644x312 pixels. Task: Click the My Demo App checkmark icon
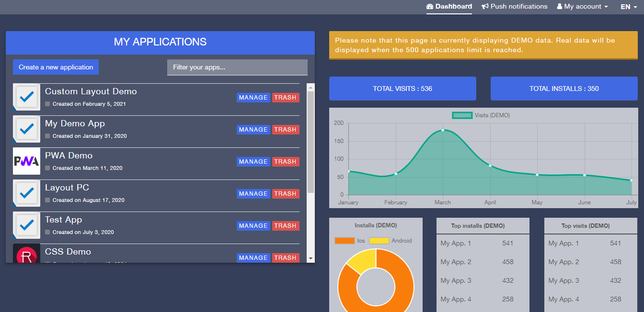point(26,129)
